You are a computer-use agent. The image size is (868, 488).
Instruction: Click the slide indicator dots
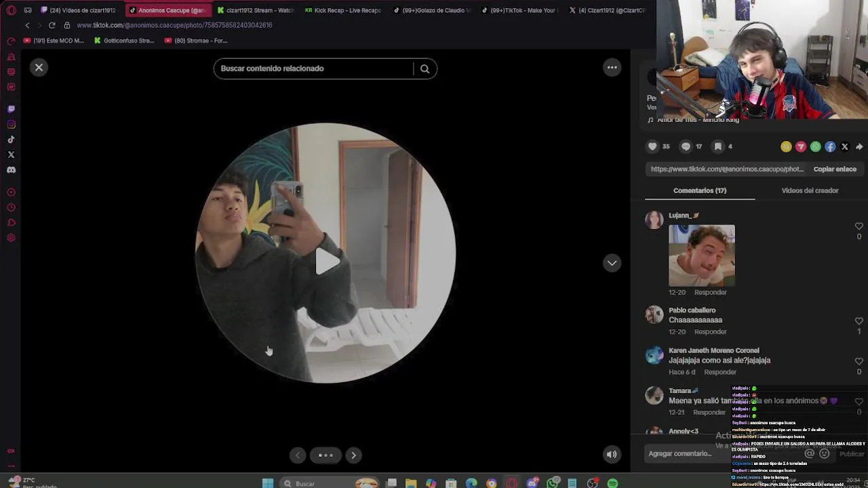coord(325,455)
